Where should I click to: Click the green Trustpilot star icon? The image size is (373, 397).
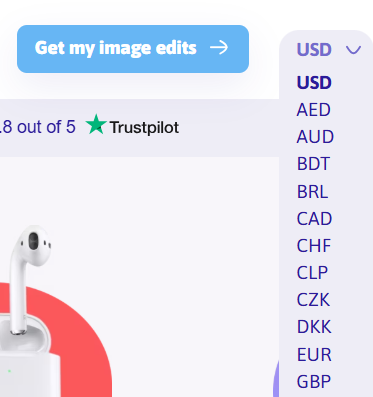coord(96,124)
